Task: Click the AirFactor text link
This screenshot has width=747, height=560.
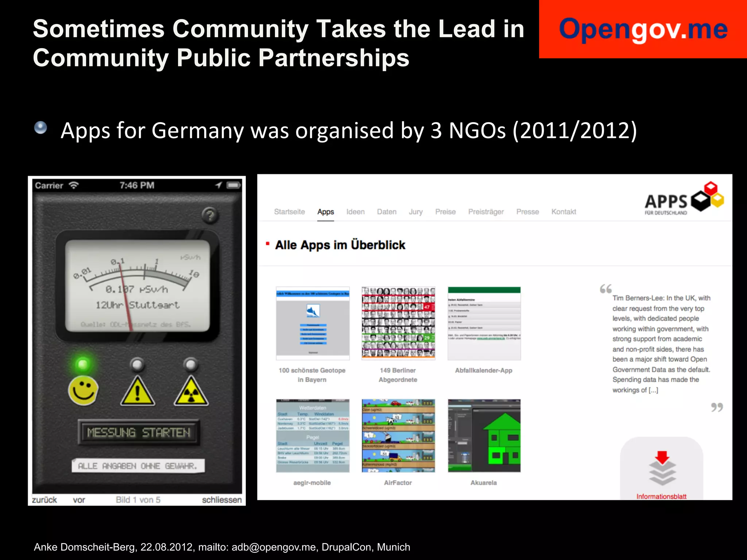Action: pyautogui.click(x=398, y=483)
